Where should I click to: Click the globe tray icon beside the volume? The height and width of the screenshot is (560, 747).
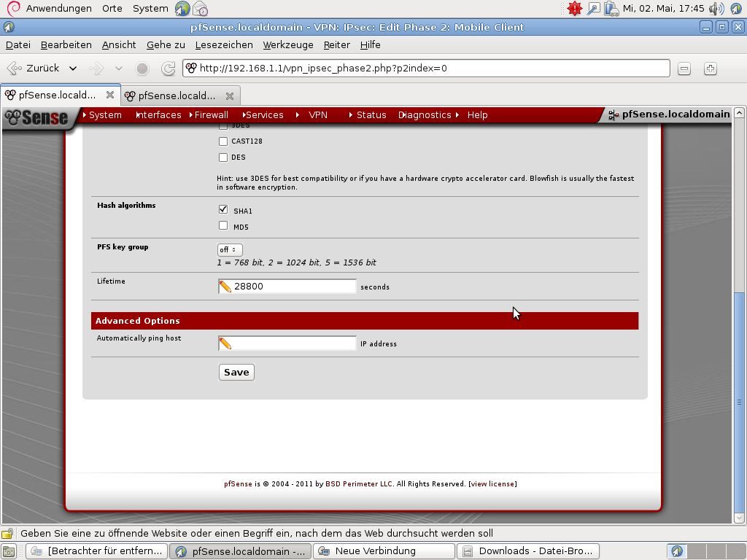pos(737,9)
